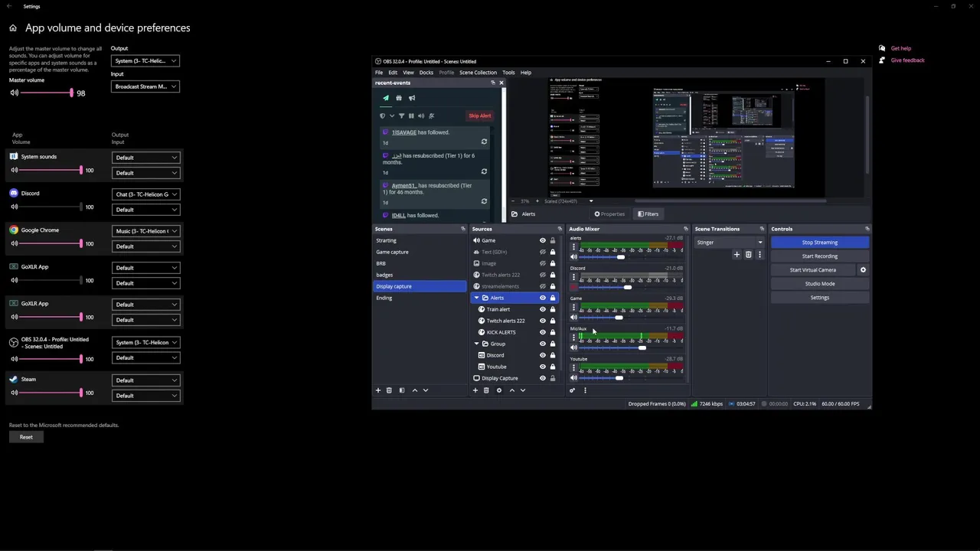Open the File menu in OBS
Viewport: 980px width, 551px height.
pos(379,73)
